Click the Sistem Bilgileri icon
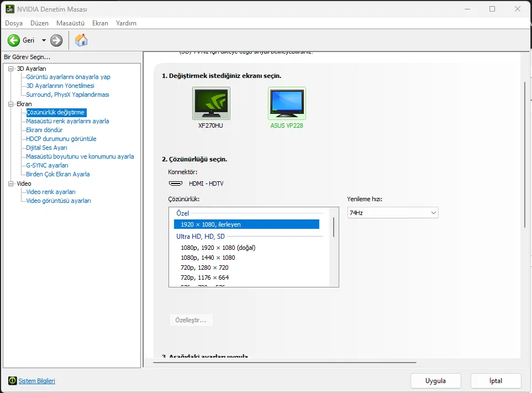The image size is (532, 393). [13, 381]
